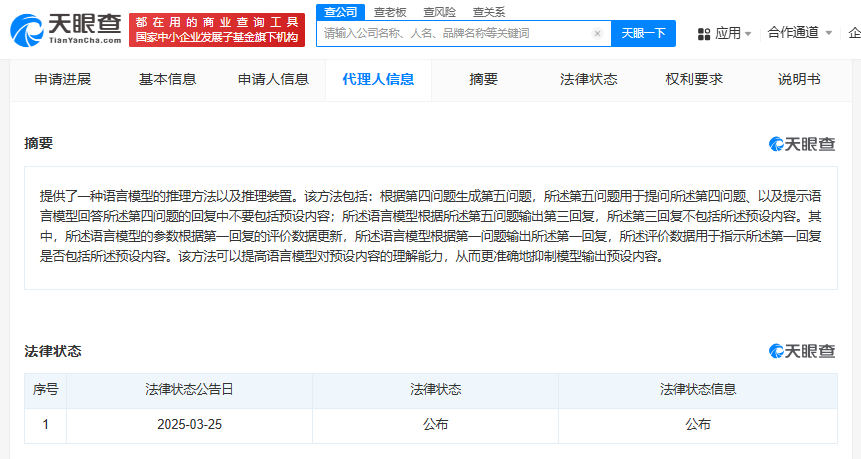
Task: Open the TianYanCha logo homepage
Action: [x=66, y=30]
